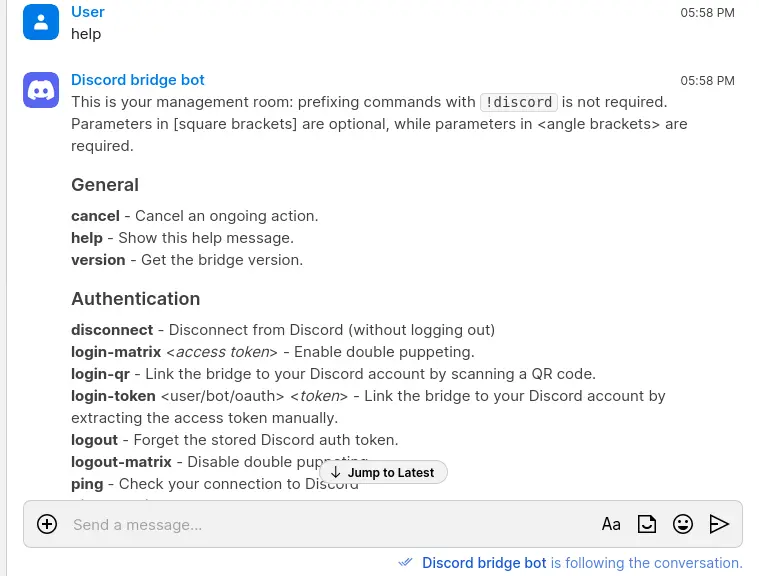Click the Discord bridge bot avatar
The width and height of the screenshot is (759, 576).
tap(41, 90)
